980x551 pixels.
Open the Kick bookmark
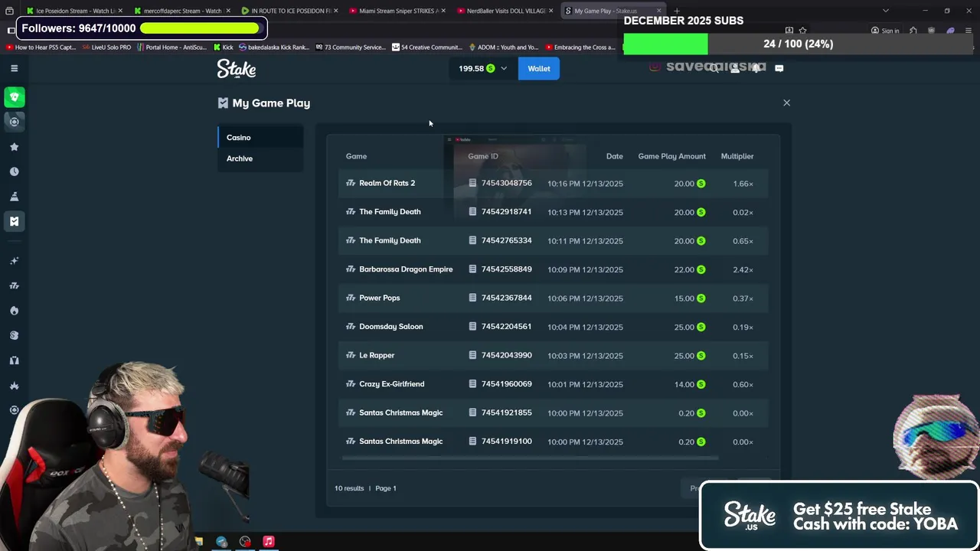click(223, 47)
